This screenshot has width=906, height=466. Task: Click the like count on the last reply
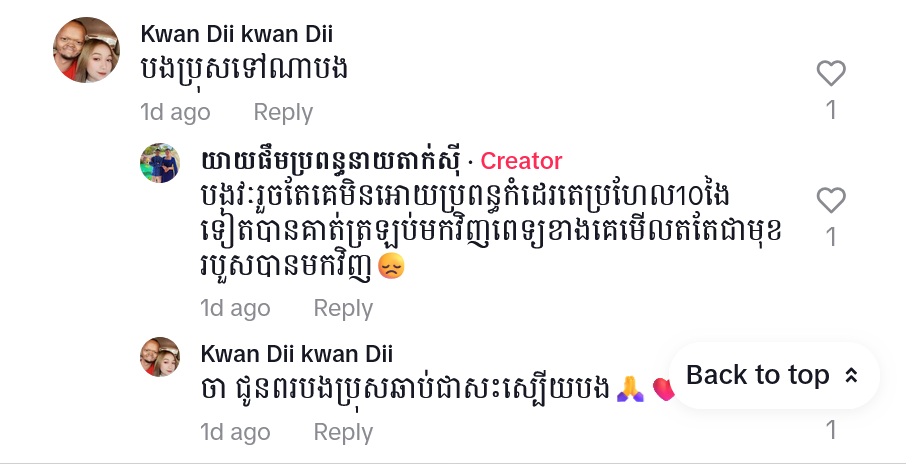[x=831, y=430]
